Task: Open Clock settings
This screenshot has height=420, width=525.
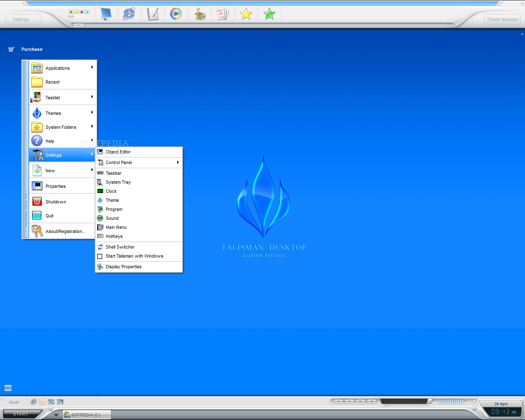Action: 139,191
